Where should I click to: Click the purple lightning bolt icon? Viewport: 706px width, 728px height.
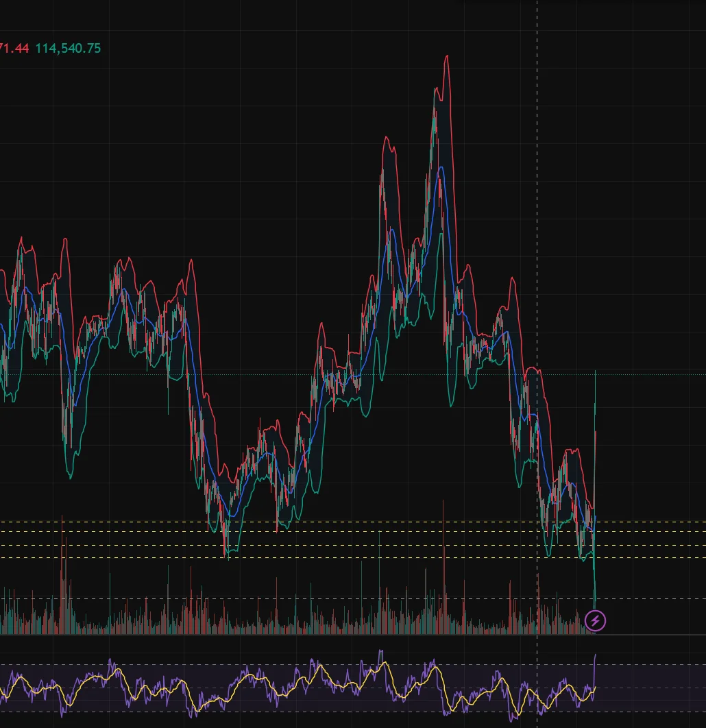(x=596, y=621)
